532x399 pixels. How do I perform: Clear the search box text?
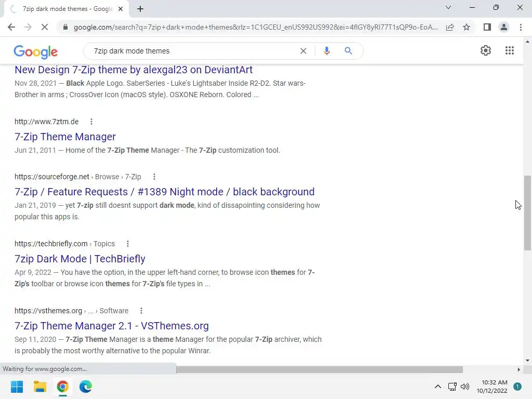pos(303,51)
